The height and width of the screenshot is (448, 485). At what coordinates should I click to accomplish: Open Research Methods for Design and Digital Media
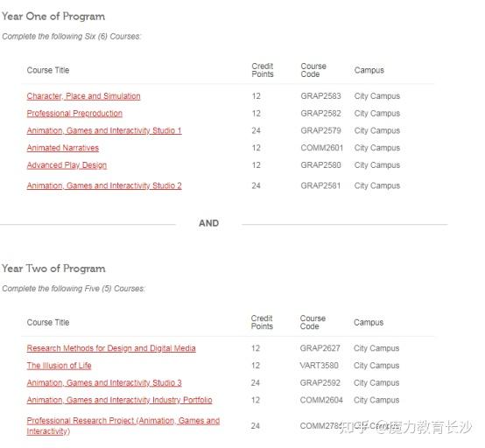pyautogui.click(x=111, y=348)
